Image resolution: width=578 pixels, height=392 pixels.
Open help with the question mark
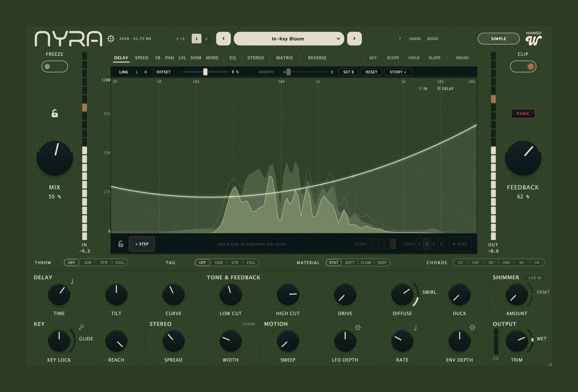[400, 39]
